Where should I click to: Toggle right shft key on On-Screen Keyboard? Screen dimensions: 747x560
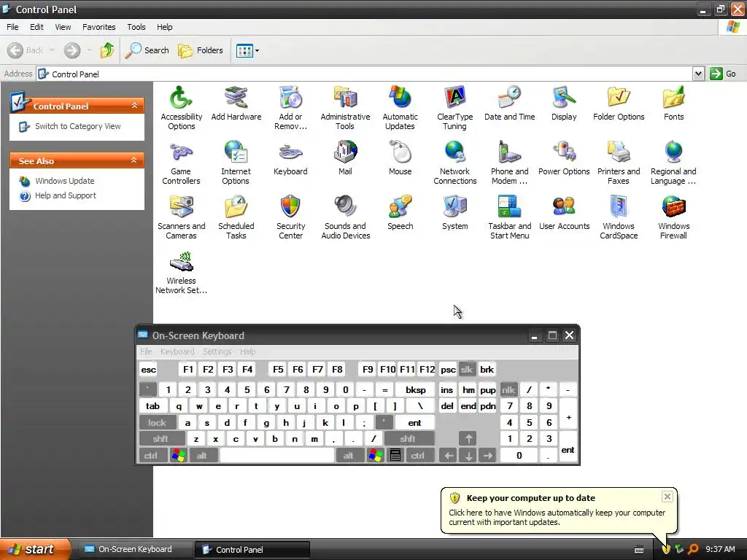pos(409,438)
